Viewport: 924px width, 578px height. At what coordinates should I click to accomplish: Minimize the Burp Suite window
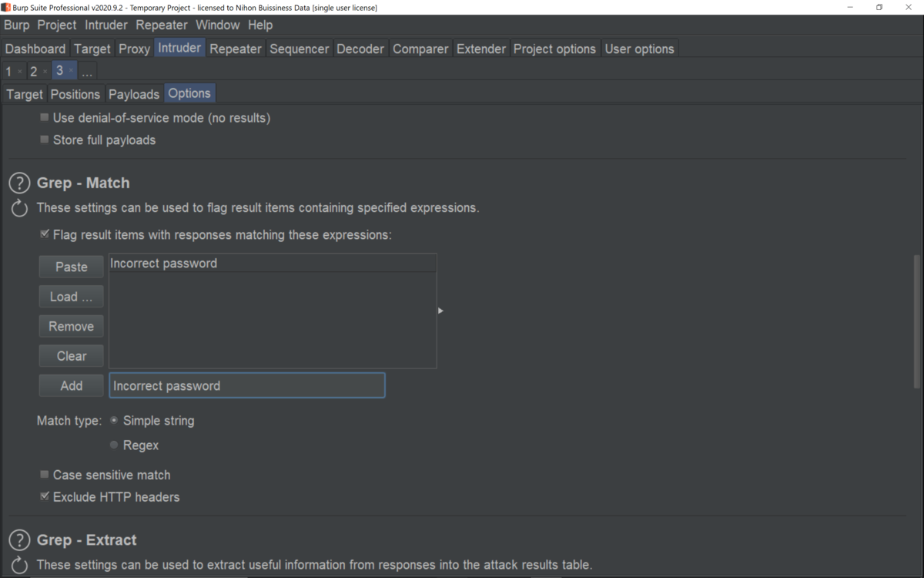point(850,7)
